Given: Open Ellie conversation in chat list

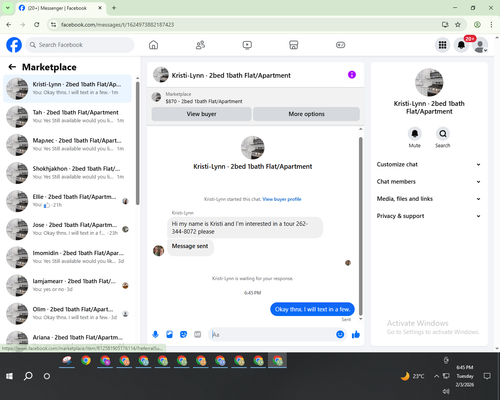Looking at the screenshot, I should pos(67,201).
